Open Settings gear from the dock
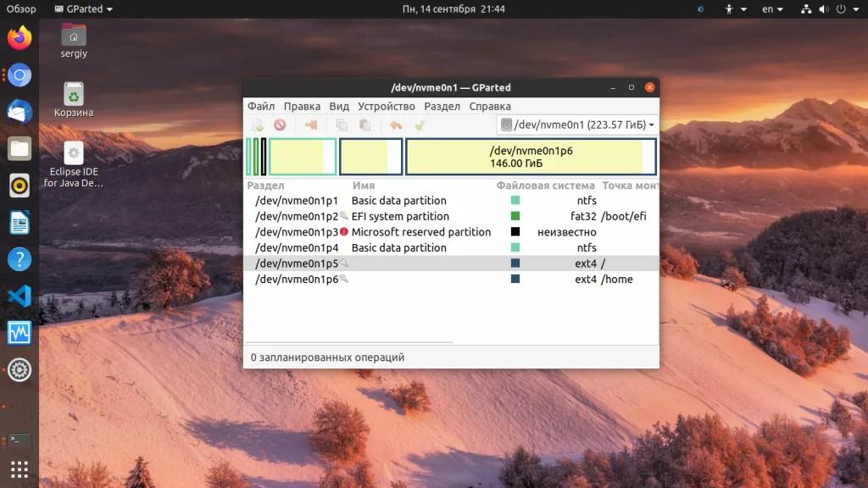This screenshot has width=868, height=488. [x=19, y=369]
